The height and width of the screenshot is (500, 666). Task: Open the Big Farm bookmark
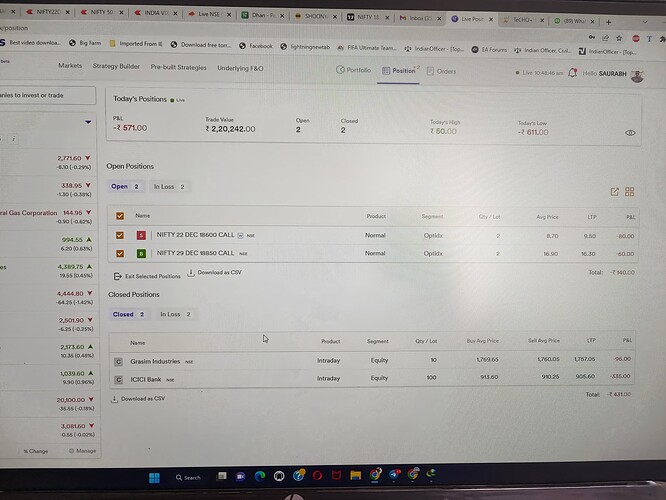(85, 43)
